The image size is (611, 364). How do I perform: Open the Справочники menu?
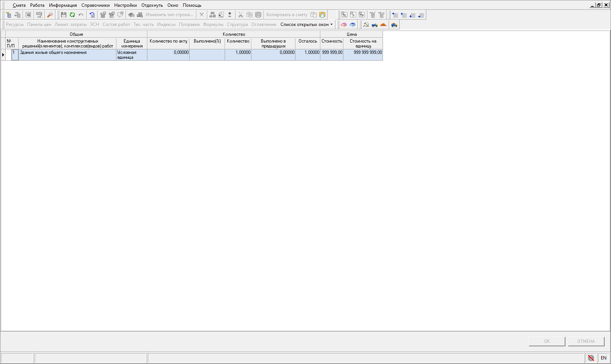[x=95, y=5]
